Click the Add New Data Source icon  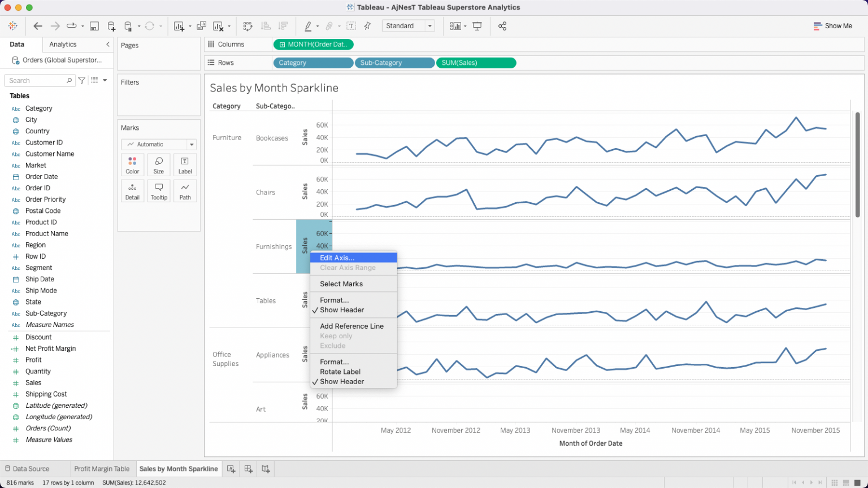(x=111, y=26)
